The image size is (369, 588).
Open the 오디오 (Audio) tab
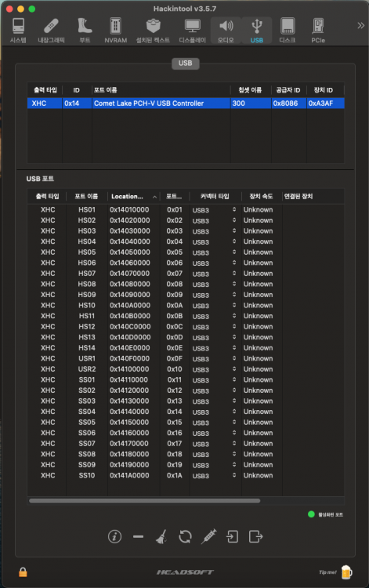tap(226, 31)
